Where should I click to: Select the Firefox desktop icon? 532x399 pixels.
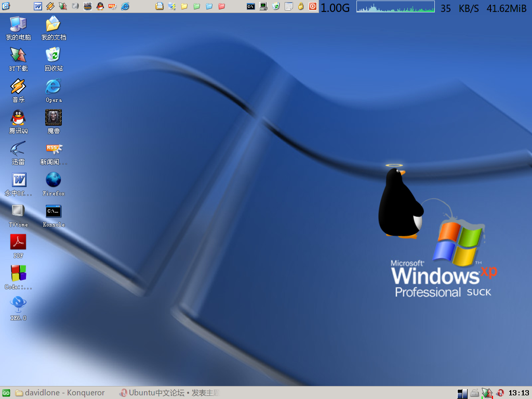coord(54,184)
